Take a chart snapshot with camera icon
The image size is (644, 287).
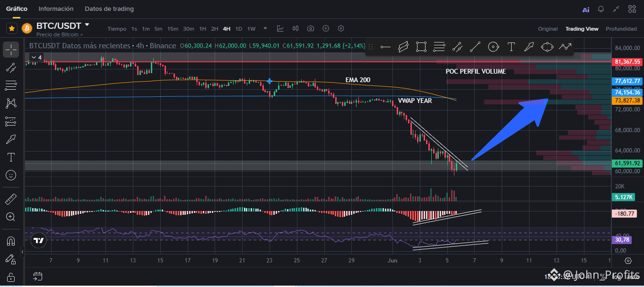[x=311, y=29]
